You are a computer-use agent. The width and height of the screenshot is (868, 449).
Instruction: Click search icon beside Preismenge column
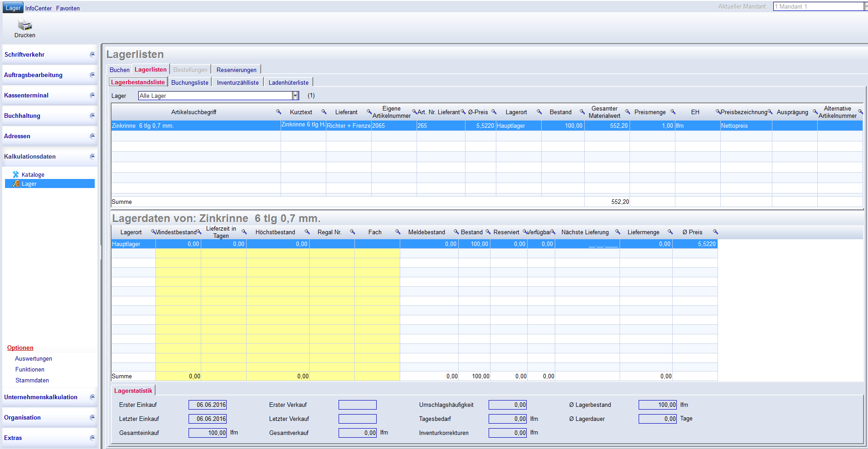(x=673, y=112)
